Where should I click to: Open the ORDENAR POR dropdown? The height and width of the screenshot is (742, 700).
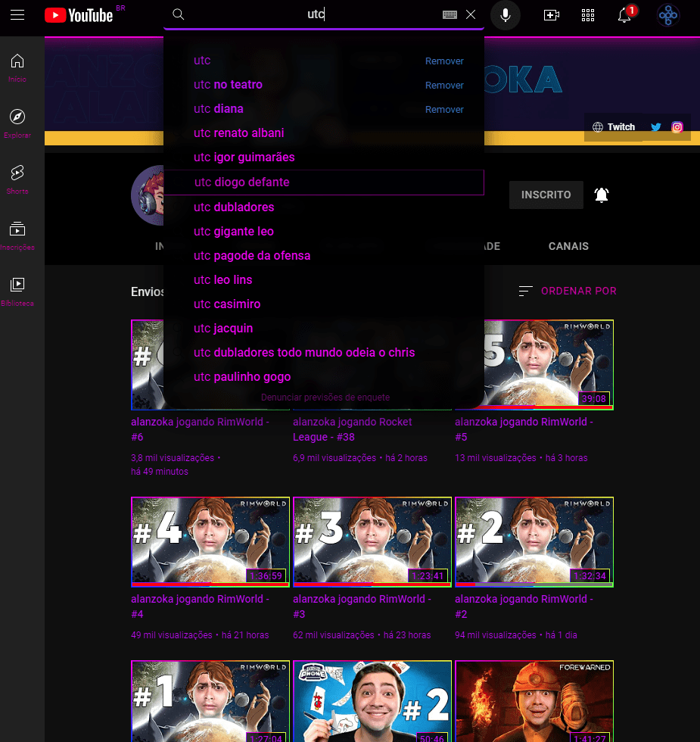(x=578, y=290)
